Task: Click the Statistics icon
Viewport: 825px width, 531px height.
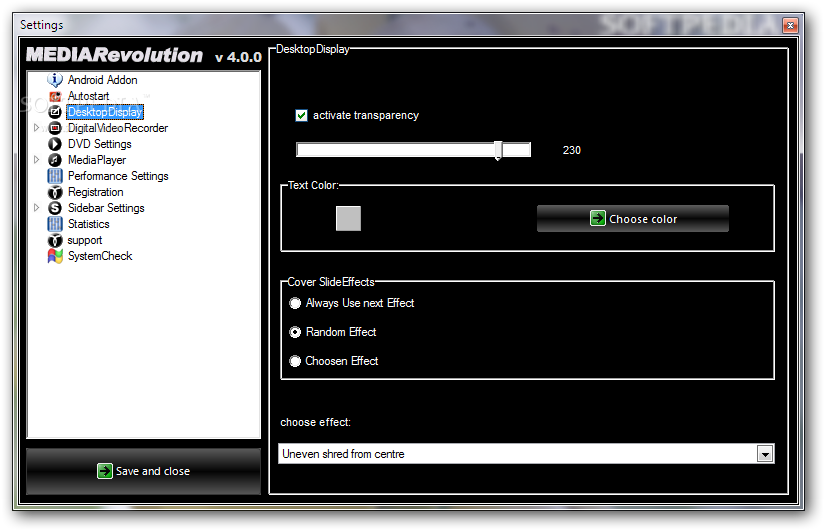Action: (x=55, y=224)
